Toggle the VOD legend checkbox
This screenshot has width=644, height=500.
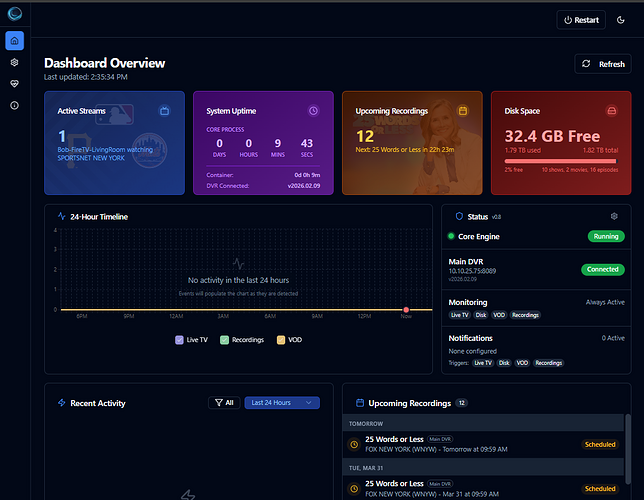(281, 340)
